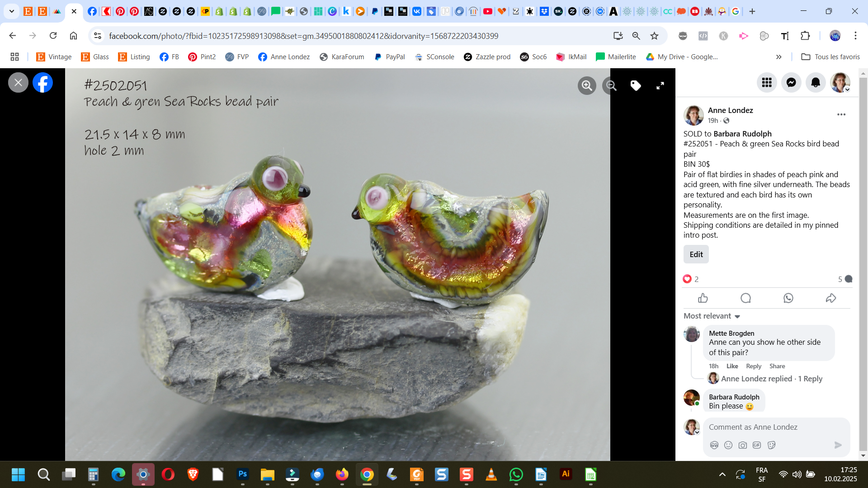The width and height of the screenshot is (868, 488).
Task: Open PayPal bookmark
Action: pyautogui.click(x=389, y=57)
